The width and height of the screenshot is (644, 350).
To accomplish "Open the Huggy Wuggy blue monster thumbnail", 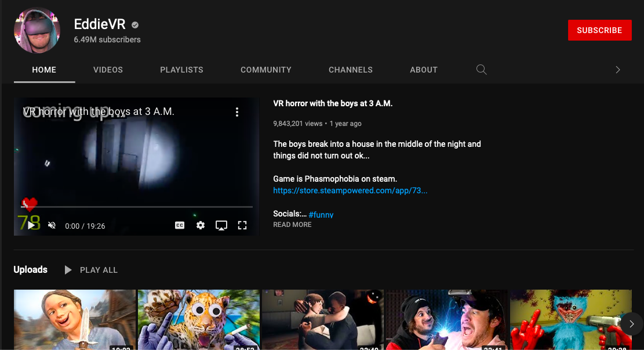I will pos(571,320).
